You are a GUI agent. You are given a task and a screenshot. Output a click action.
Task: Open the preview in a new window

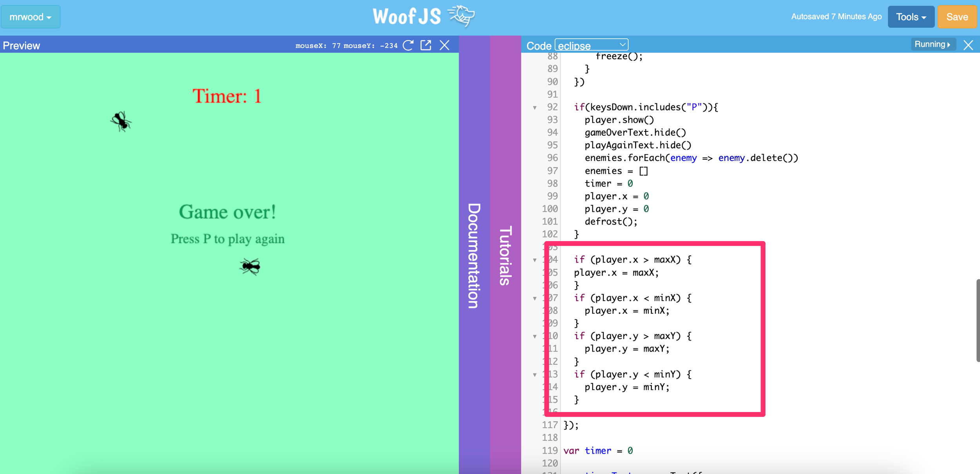[x=426, y=45]
